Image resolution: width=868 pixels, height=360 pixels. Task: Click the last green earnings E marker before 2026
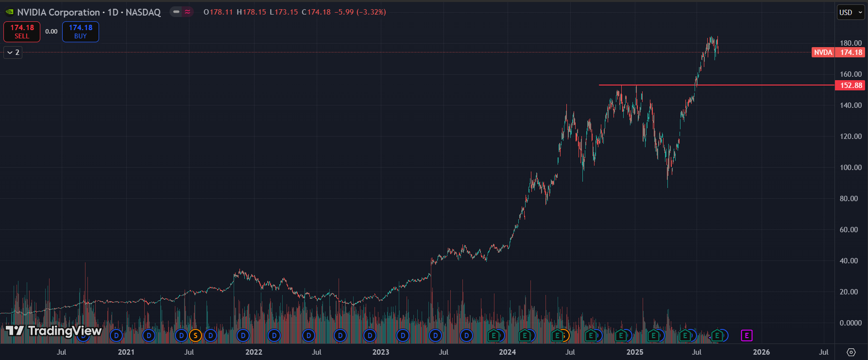(717, 335)
